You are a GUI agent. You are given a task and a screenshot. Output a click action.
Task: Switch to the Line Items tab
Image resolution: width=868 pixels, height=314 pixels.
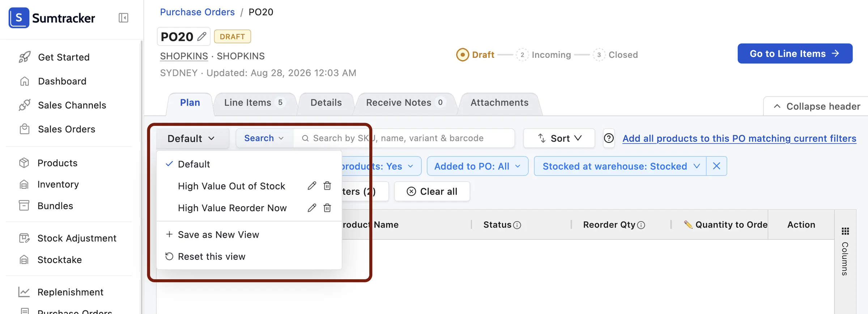click(x=255, y=103)
